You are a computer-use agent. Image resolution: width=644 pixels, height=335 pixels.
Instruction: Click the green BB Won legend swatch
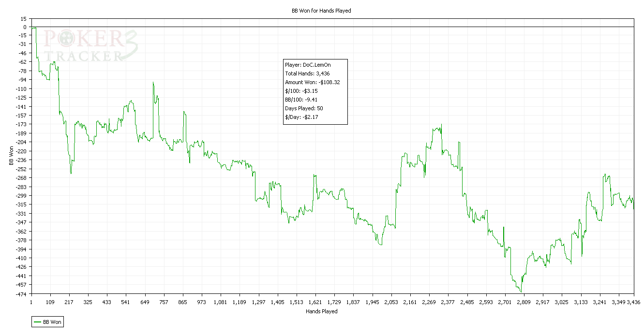[x=37, y=322]
